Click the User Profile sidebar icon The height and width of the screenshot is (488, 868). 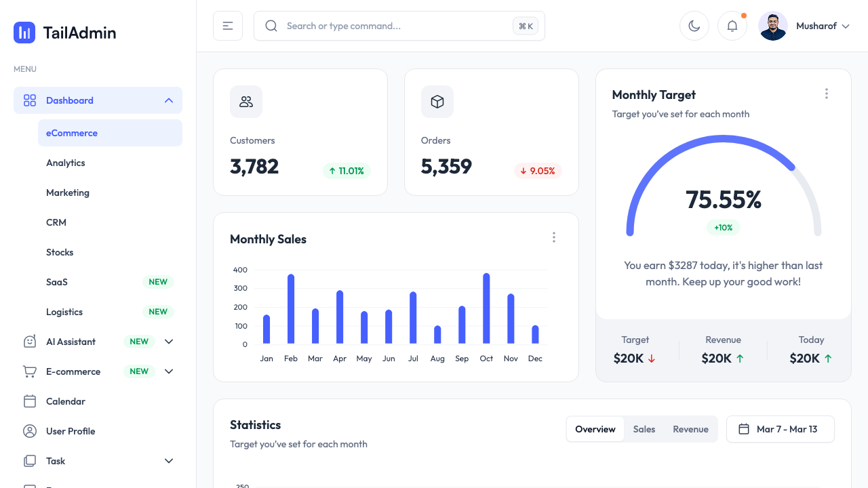coord(29,431)
